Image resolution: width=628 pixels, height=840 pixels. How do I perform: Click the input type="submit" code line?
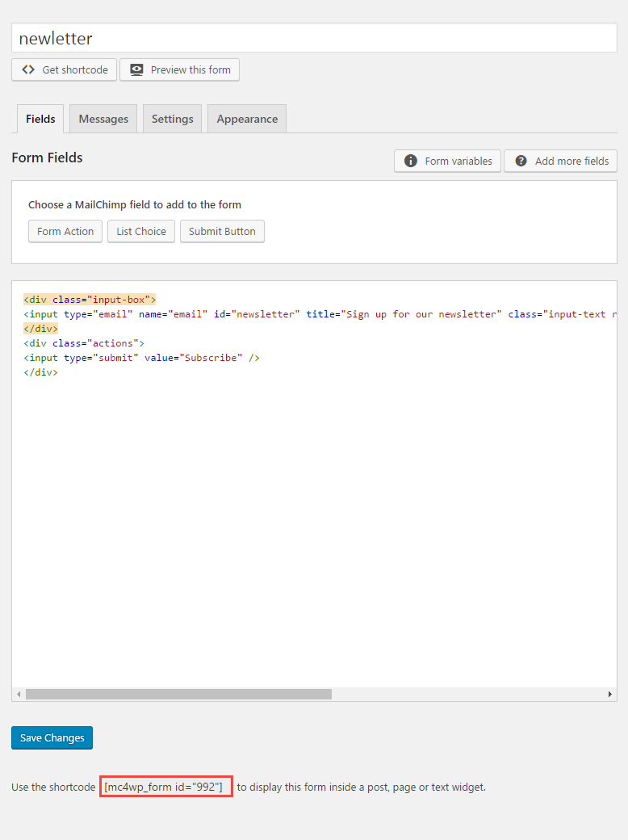[142, 357]
